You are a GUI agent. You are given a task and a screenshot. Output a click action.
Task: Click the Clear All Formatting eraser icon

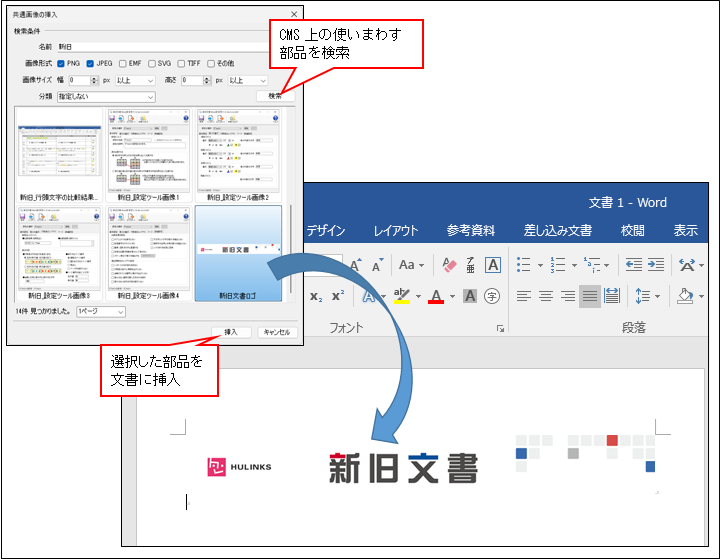tap(449, 265)
